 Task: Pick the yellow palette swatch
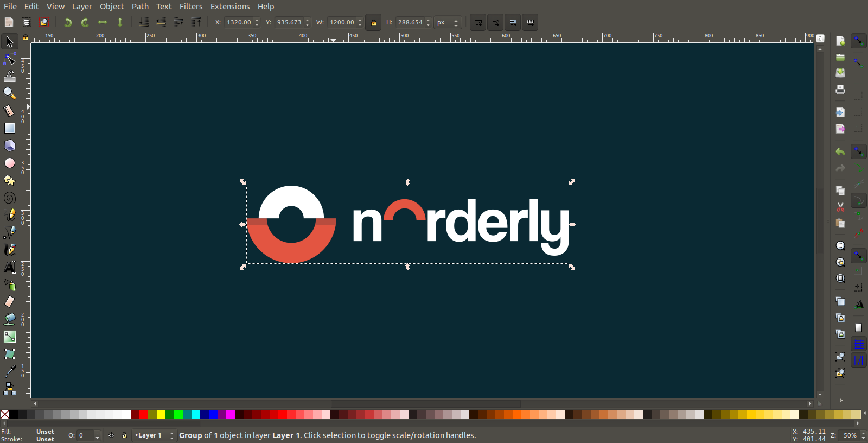161,414
